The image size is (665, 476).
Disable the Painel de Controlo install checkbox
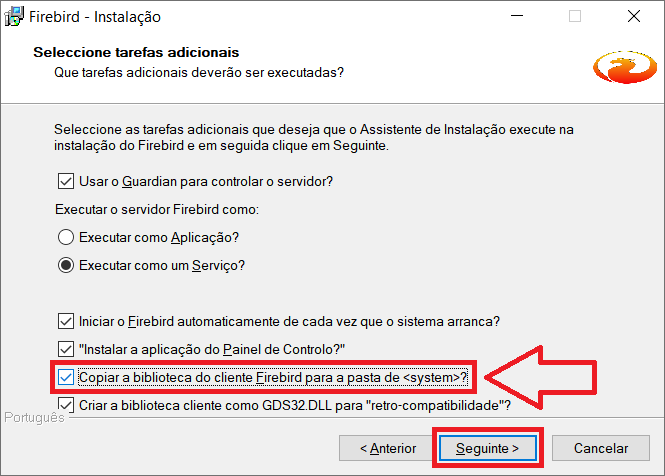click(x=66, y=349)
